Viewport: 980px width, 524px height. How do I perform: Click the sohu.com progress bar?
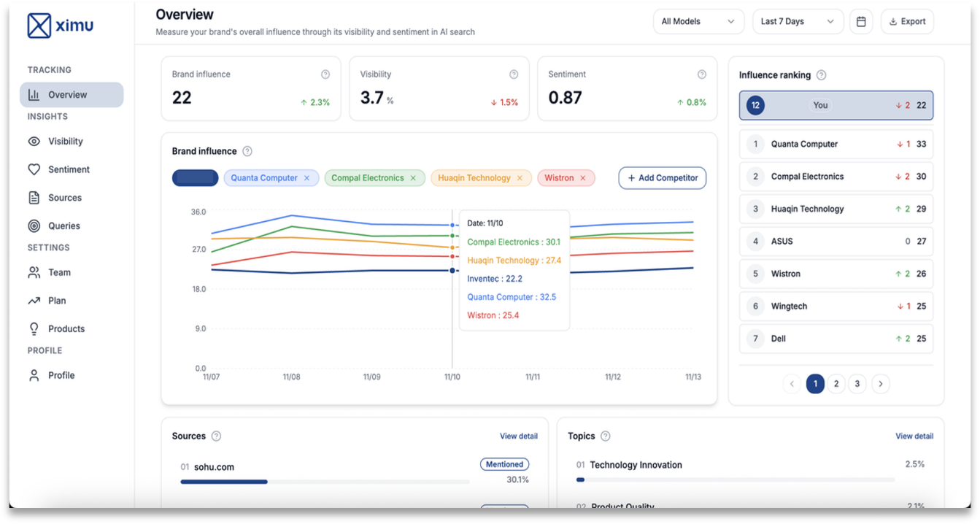pos(325,482)
